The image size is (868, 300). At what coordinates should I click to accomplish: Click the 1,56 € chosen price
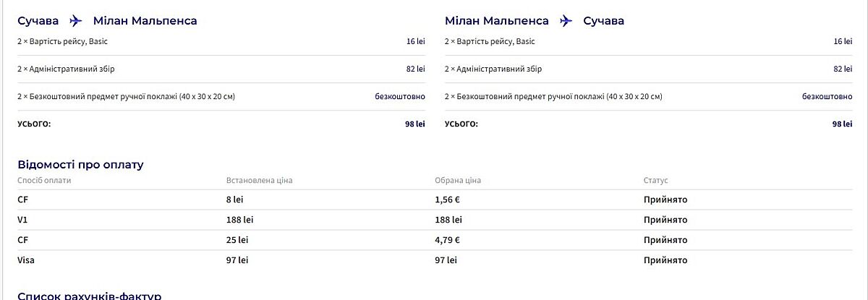point(448,200)
